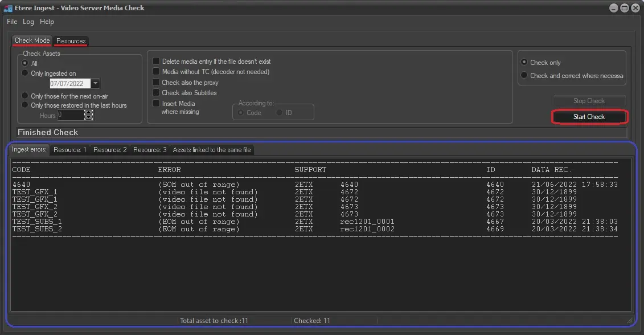This screenshot has width=644, height=335.
Task: Click the date field showing 07/07/2022
Action: click(66, 84)
